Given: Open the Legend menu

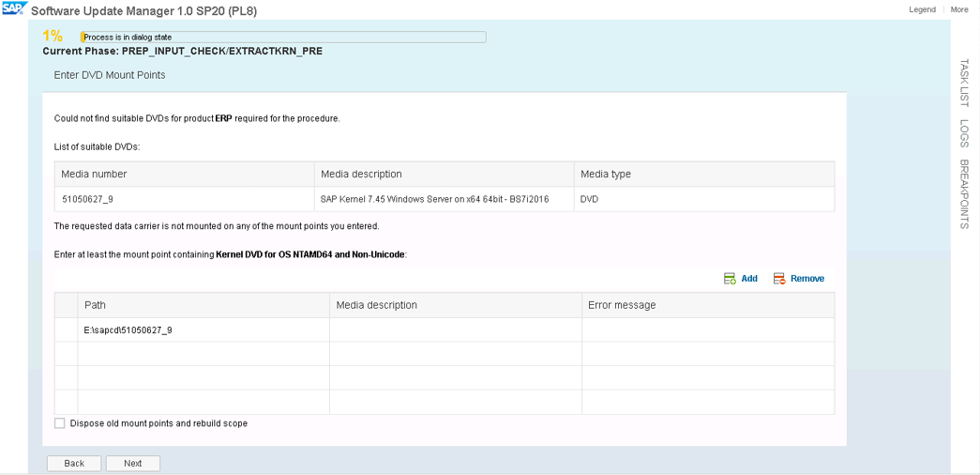Looking at the screenshot, I should tap(922, 9).
